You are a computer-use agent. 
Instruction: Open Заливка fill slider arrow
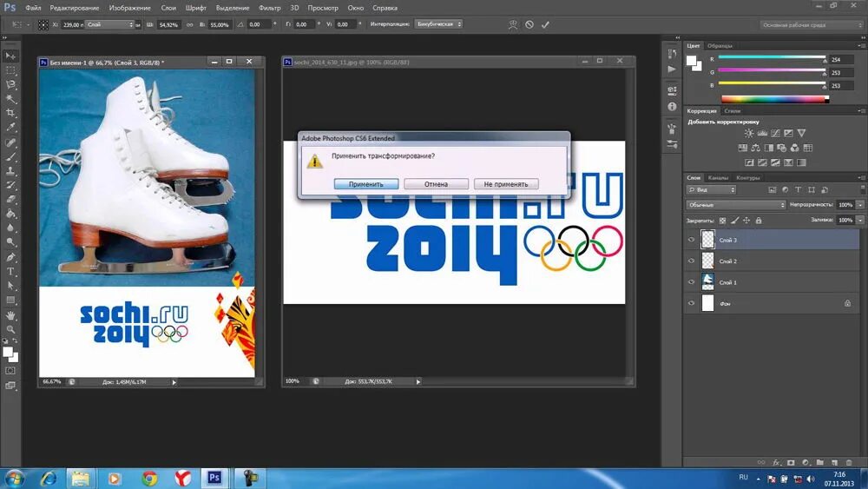click(860, 220)
